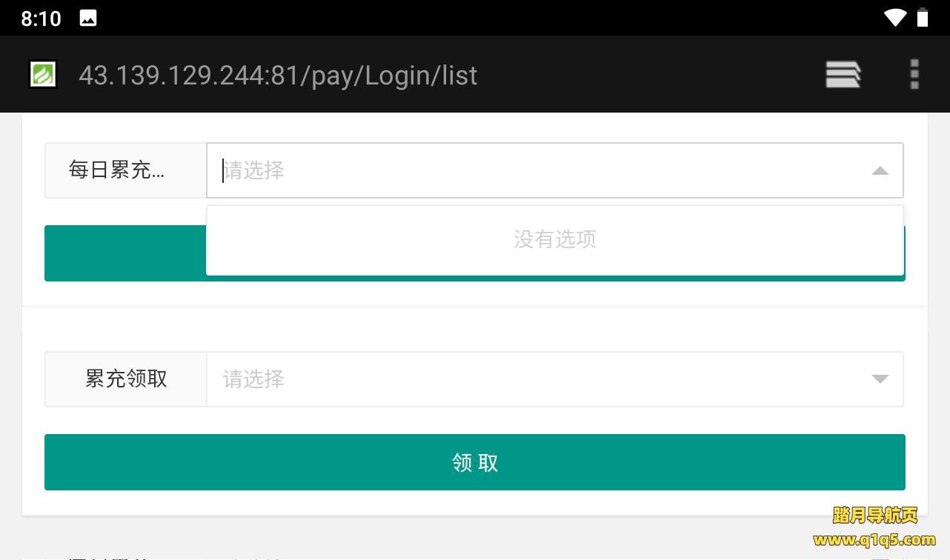Open the browser tabs switcher icon
The image size is (950, 560).
843,75
